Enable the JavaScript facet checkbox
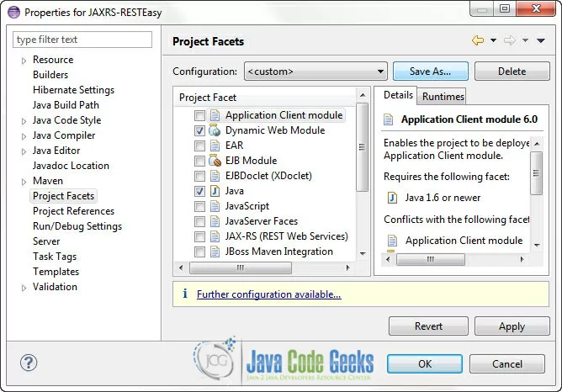562x392 pixels. click(x=199, y=206)
